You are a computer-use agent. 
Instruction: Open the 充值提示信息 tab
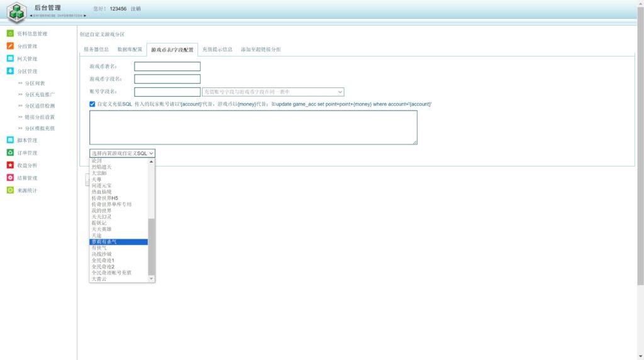217,49
